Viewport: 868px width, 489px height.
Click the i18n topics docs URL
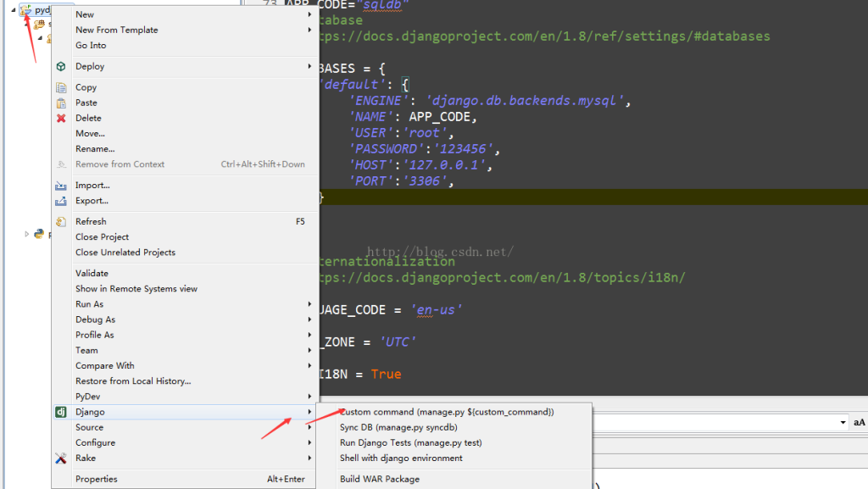click(502, 278)
